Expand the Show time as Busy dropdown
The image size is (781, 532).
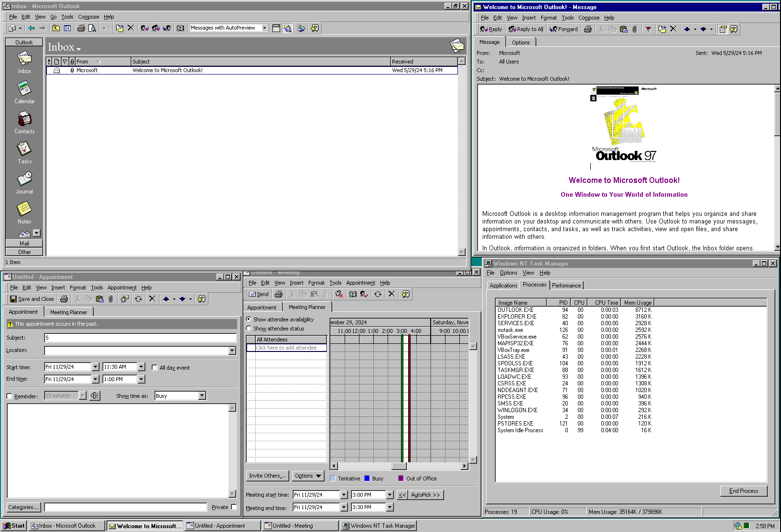click(x=202, y=396)
